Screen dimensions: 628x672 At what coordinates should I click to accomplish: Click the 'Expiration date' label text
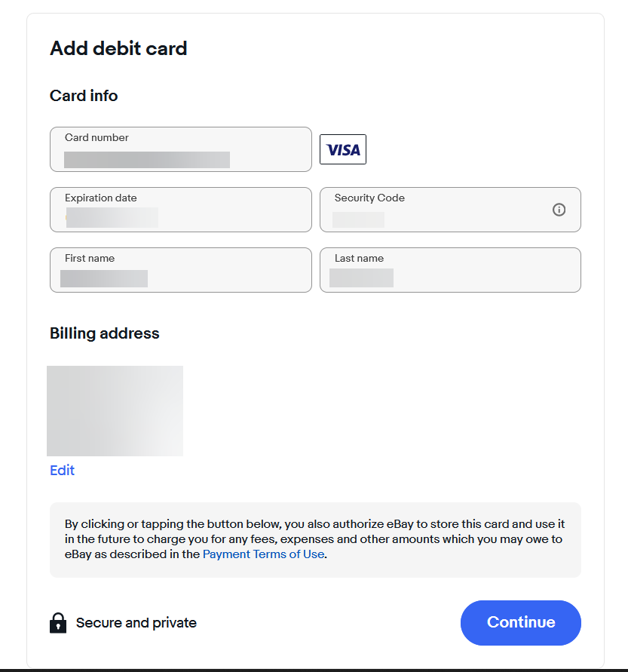click(101, 198)
